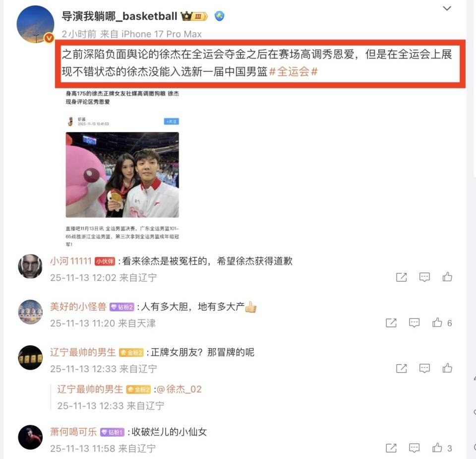476x459 pixels.
Task: Reply to 美好的小怪兽's comment
Action: point(414,323)
